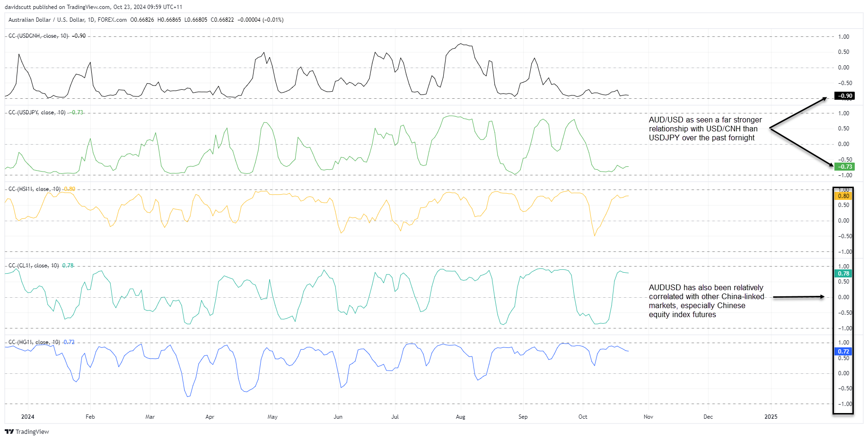Image resolution: width=868 pixels, height=440 pixels.
Task: Click the Oct label on the time axis
Action: coord(583,417)
